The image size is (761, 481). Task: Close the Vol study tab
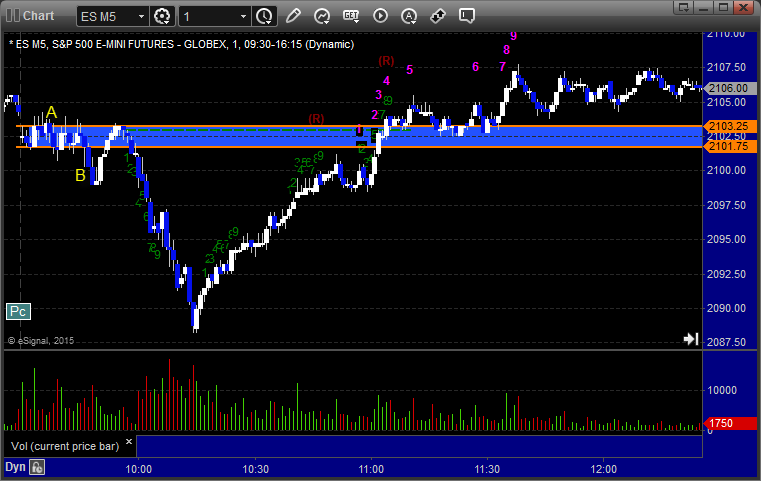pos(129,442)
